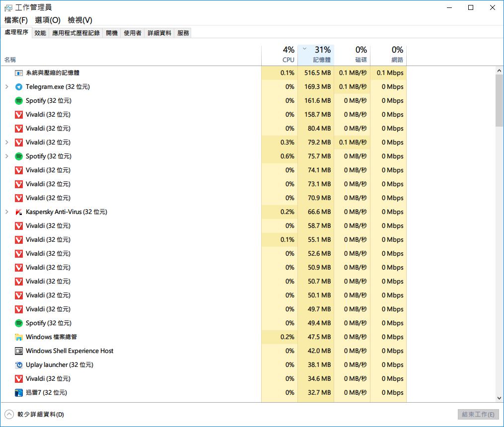Switch to the 詳細資料 tab

point(159,33)
